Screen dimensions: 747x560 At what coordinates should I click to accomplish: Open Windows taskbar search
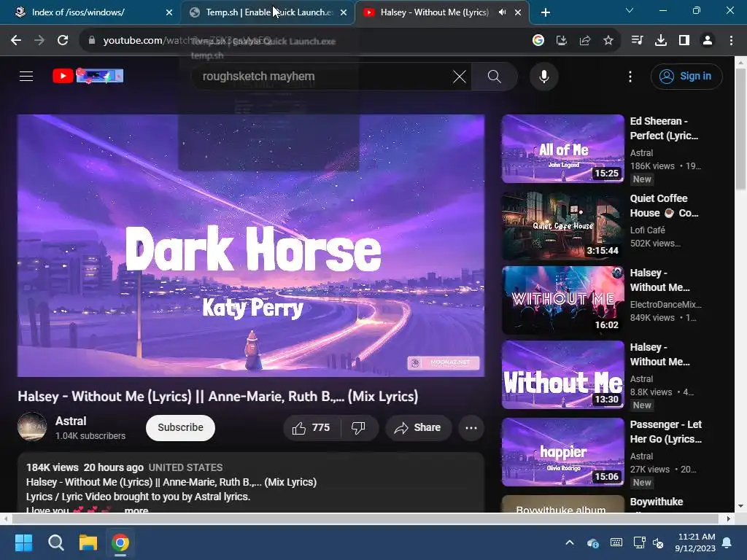56,542
